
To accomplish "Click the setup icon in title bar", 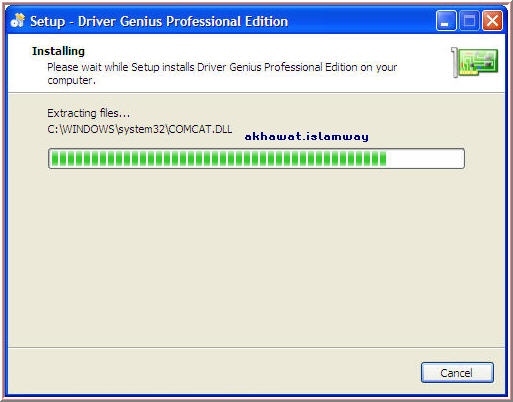I will click(18, 21).
